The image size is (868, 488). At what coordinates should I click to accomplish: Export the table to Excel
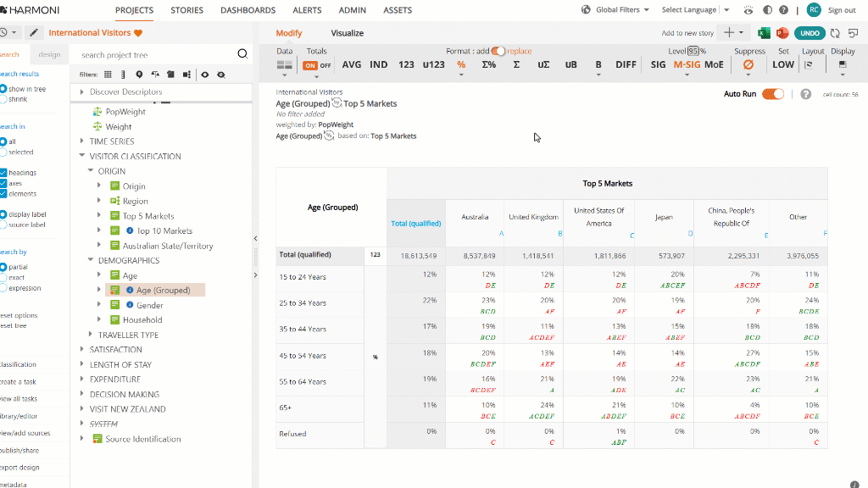[764, 33]
